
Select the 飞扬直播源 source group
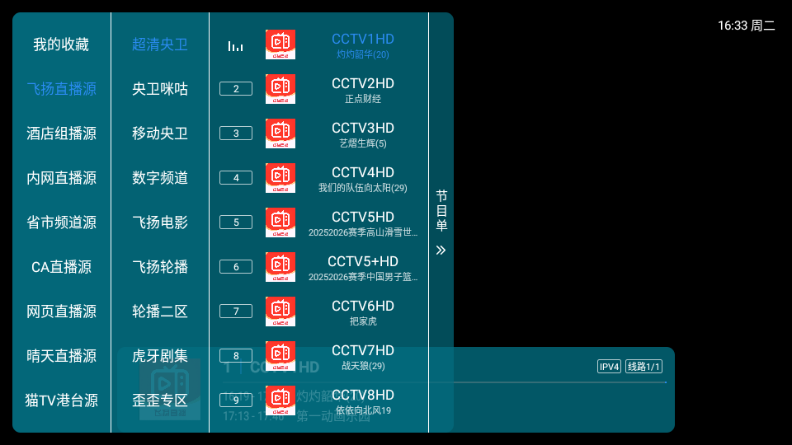coord(61,89)
